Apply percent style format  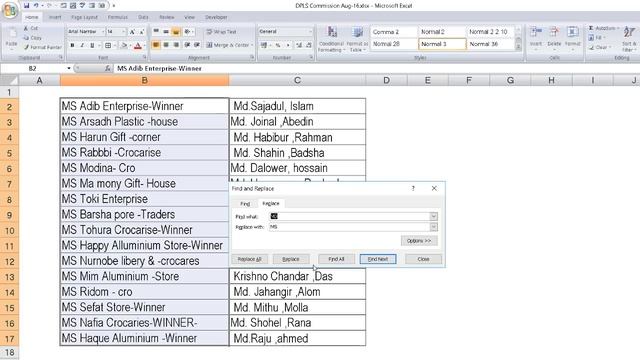278,45
